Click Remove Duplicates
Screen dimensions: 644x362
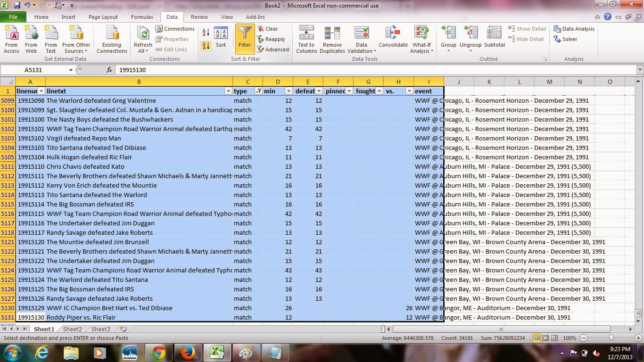(x=332, y=40)
